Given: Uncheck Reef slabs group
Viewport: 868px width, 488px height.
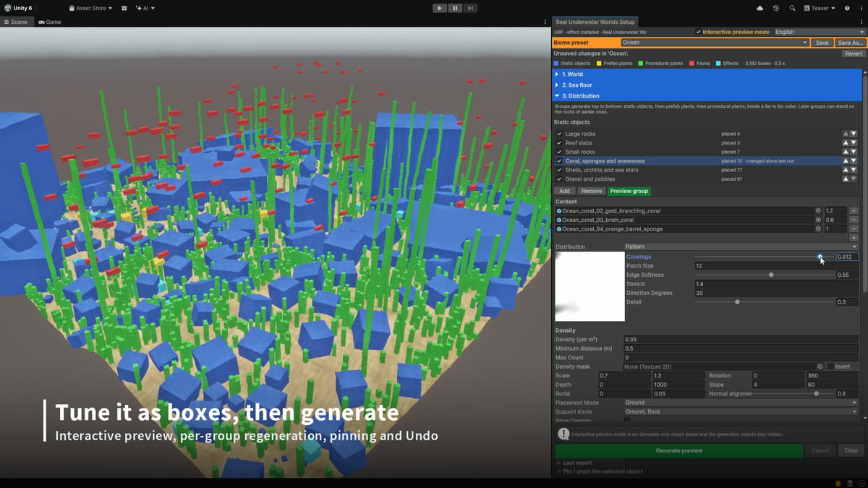Looking at the screenshot, I should (558, 143).
